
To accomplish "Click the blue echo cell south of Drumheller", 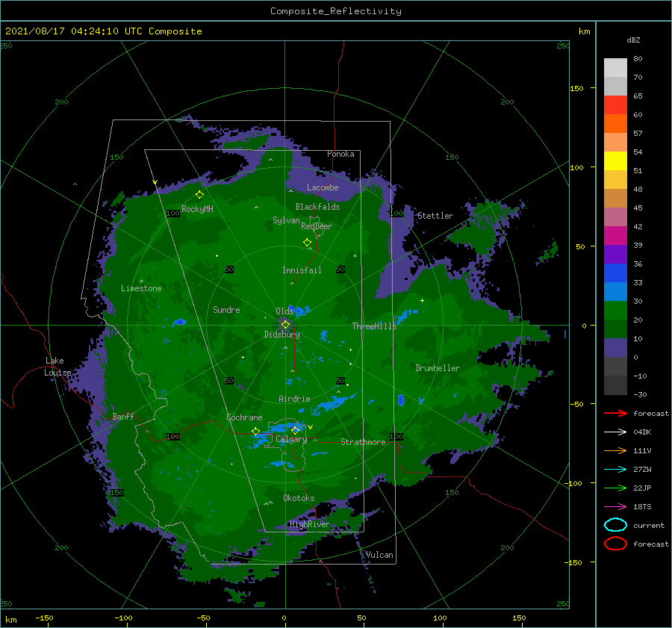I will coord(400,400).
